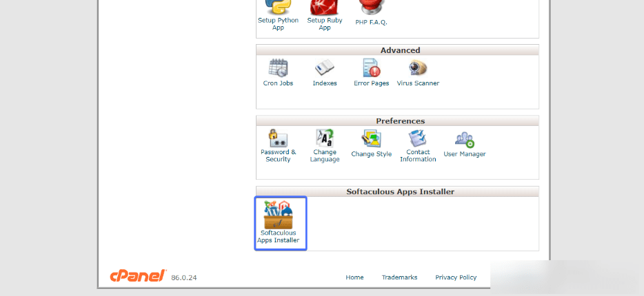Click the Setup Ruby App text link

coord(325,24)
